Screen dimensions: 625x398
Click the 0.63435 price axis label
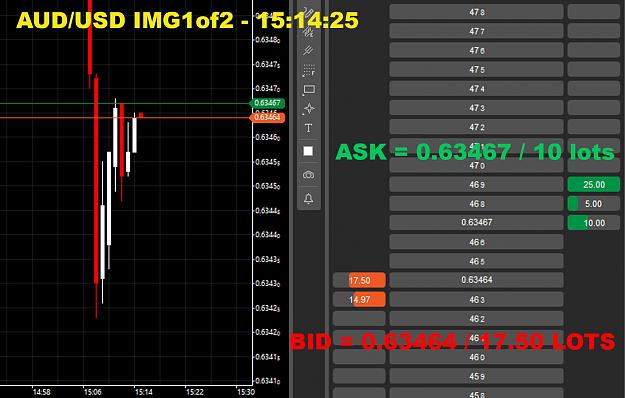[267, 259]
